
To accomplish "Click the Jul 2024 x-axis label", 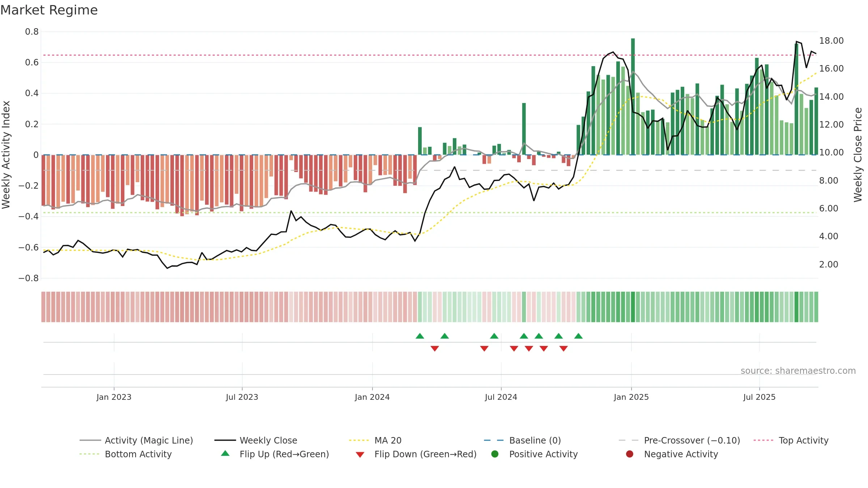I will 501,397.
